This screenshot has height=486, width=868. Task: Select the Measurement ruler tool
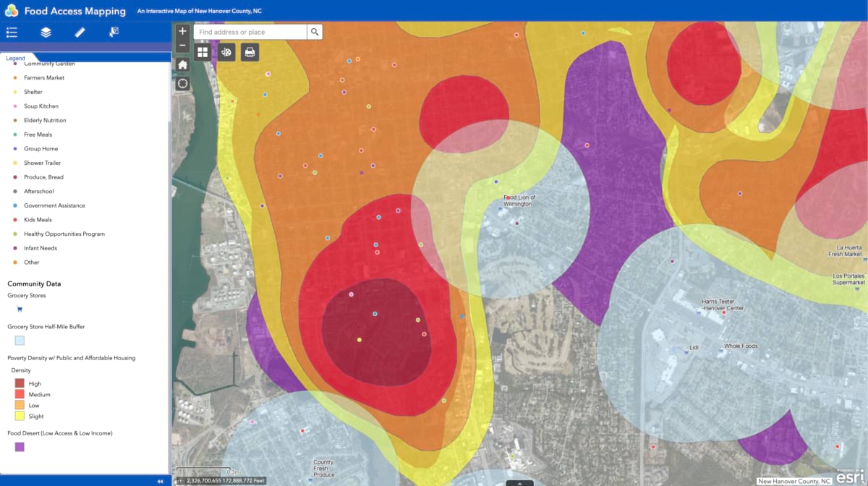pos(80,32)
